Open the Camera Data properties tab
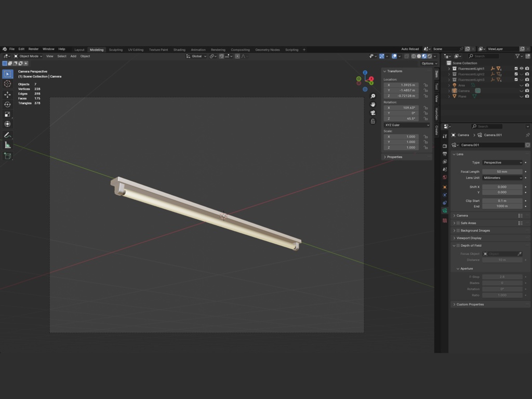The height and width of the screenshot is (399, 532). (445, 211)
